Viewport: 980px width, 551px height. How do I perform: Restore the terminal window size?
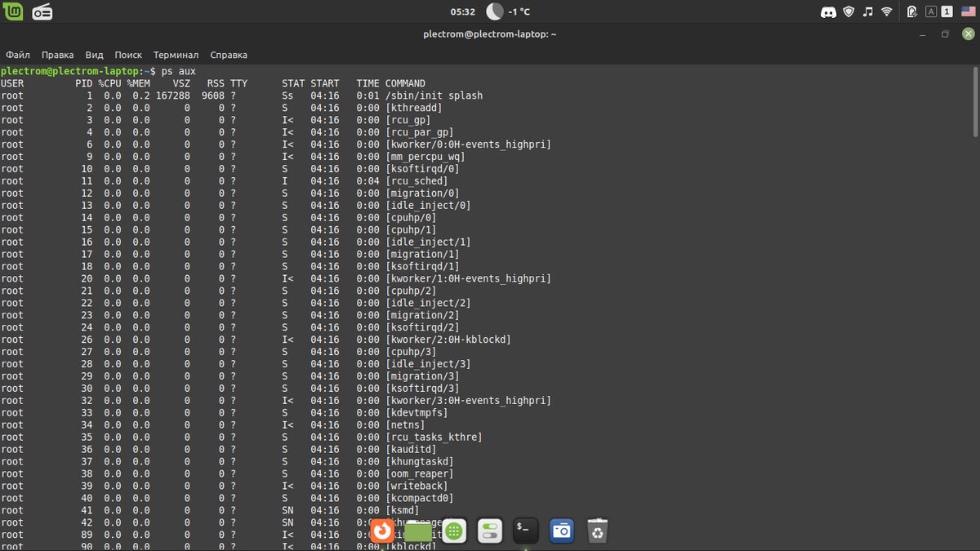[x=945, y=33]
